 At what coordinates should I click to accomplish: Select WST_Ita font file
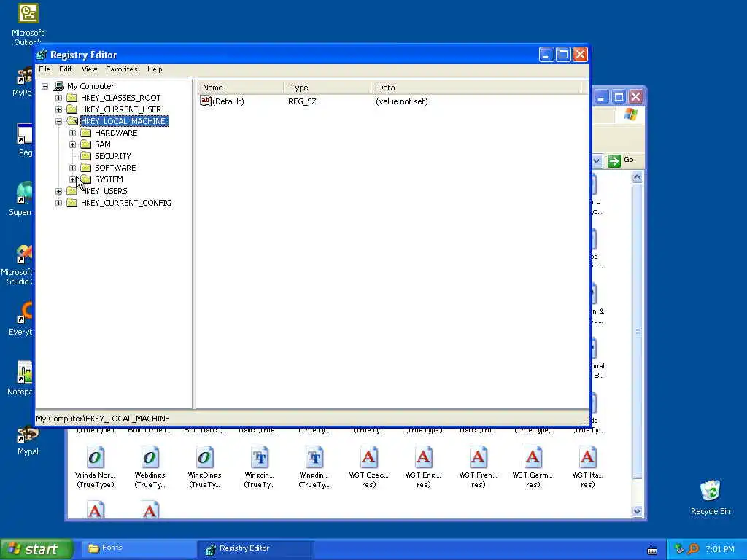pos(587,467)
